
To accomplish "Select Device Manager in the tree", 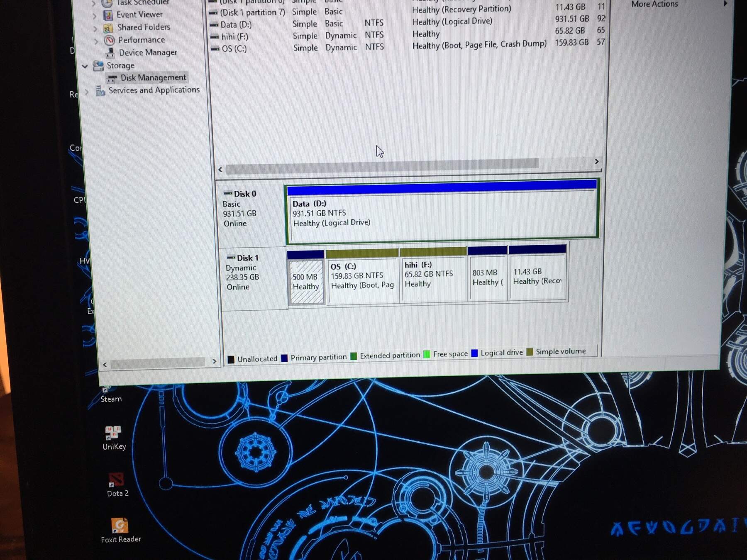I will [x=148, y=52].
